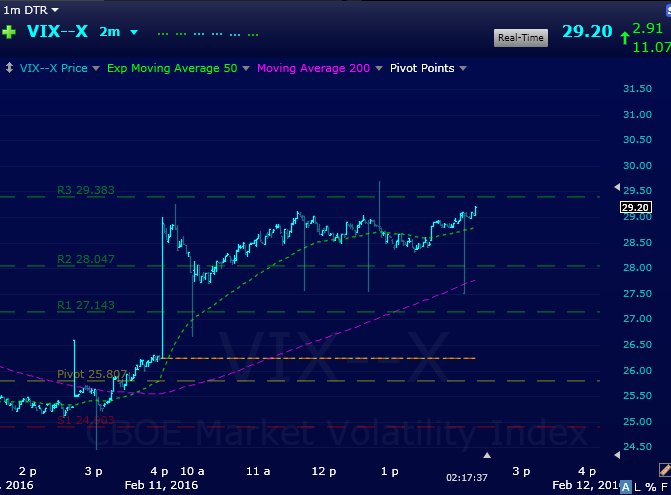
Task: Click the 10 a time axis label
Action: point(192,471)
